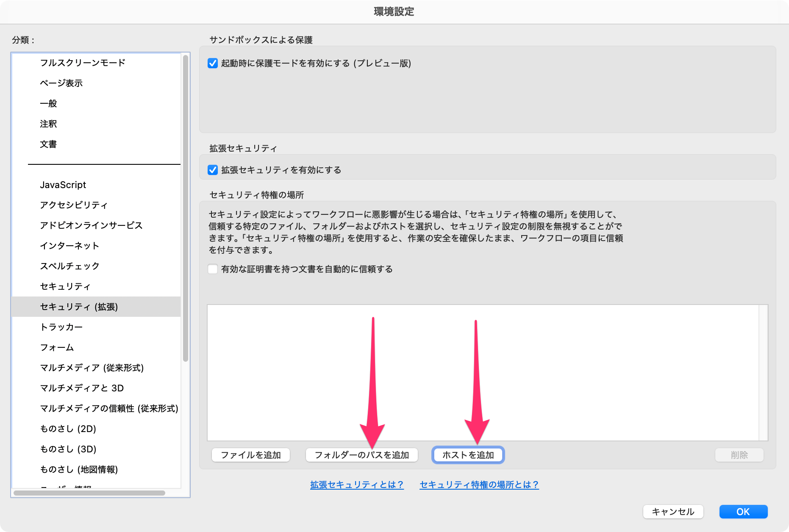Uncheck 拡張セキュリティを有効にする
This screenshot has width=789, height=532.
[213, 170]
